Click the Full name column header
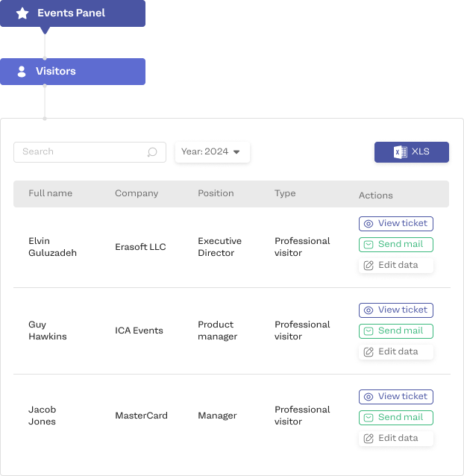Image resolution: width=464 pixels, height=476 pixels. (50, 194)
